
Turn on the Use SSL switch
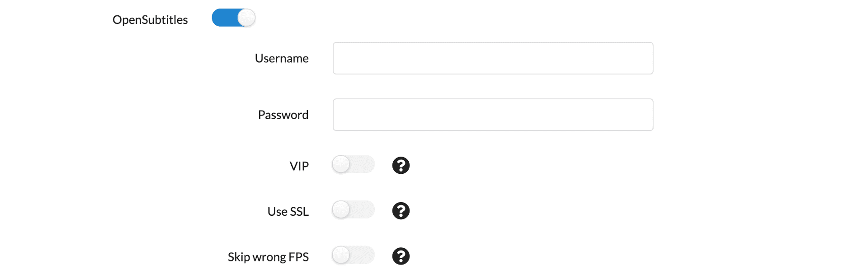[x=353, y=209]
